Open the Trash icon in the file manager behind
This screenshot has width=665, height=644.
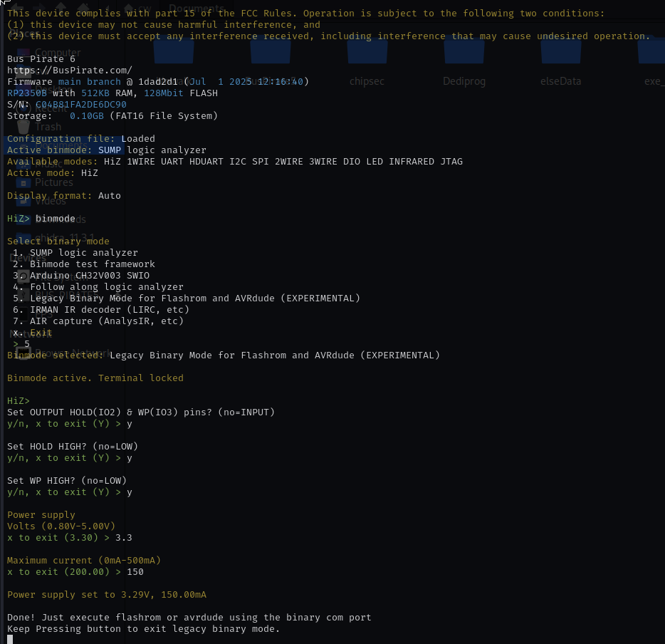23,126
